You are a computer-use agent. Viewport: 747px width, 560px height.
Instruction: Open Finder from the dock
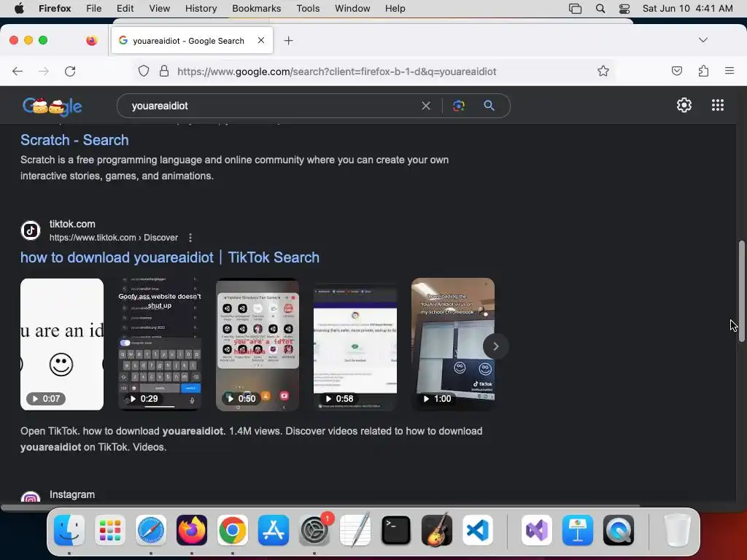[69, 530]
